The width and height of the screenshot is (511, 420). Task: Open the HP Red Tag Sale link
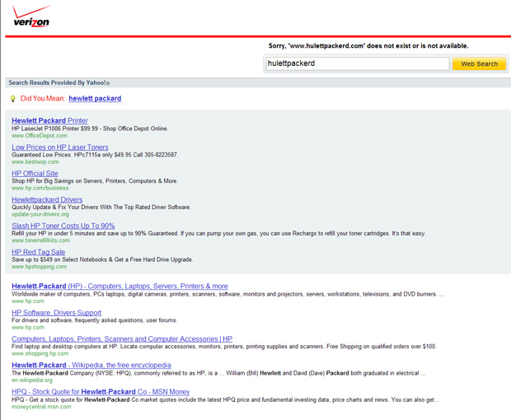pos(39,252)
